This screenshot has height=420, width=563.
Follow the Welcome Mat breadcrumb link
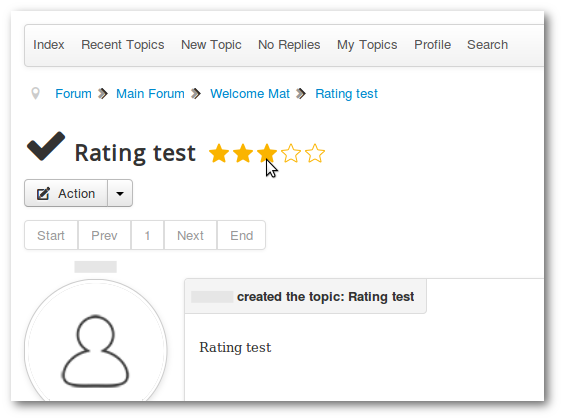click(250, 94)
